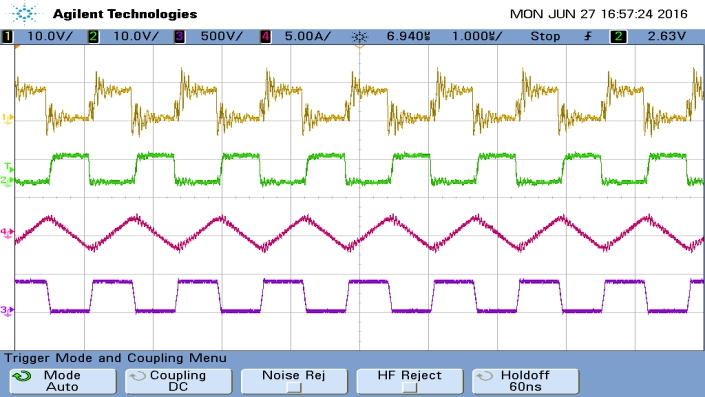Click the trigger source channel 2 badge

click(618, 36)
